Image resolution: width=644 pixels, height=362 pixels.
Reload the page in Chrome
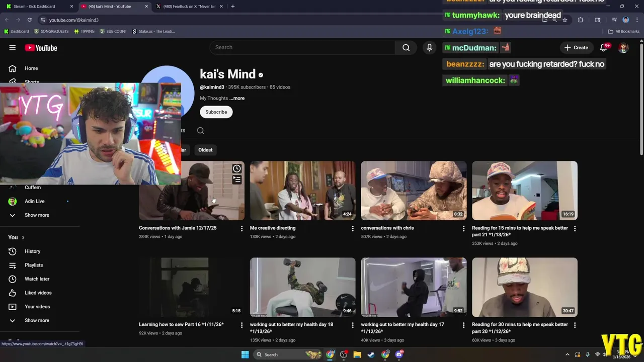[29, 20]
